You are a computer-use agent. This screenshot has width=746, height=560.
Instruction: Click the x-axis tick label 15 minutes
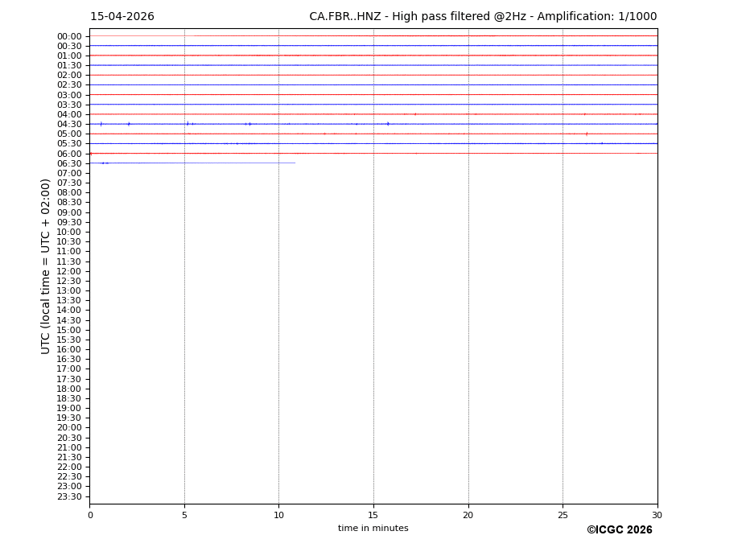point(373,515)
